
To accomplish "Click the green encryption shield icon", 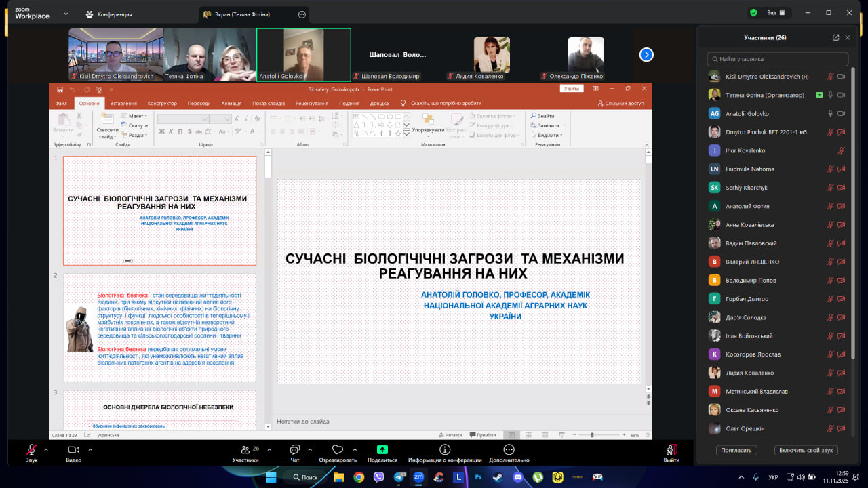I will coord(753,13).
